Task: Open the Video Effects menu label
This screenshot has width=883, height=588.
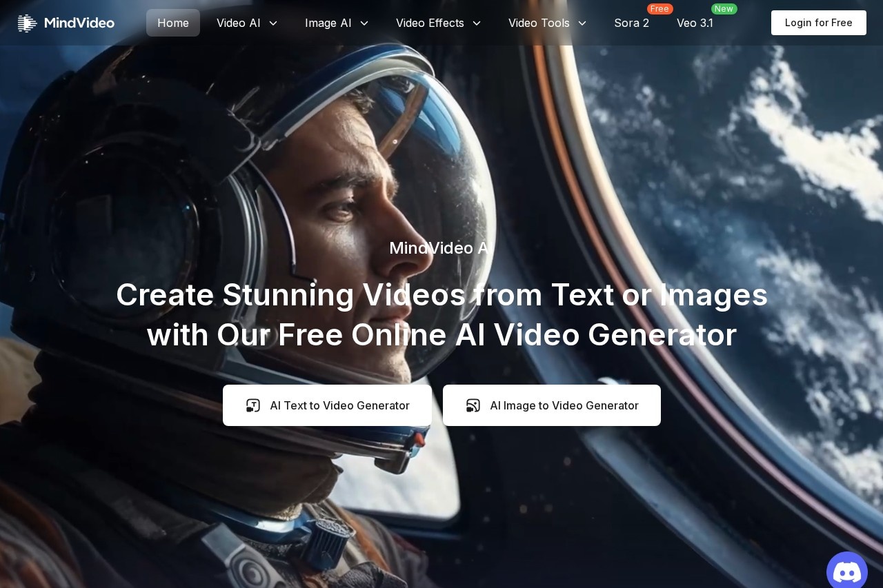Action: pos(430,23)
